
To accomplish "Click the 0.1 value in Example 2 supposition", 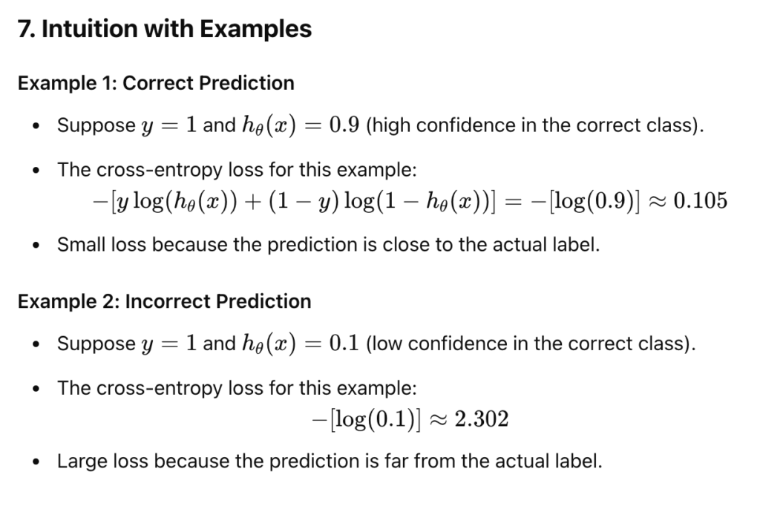I will click(344, 343).
